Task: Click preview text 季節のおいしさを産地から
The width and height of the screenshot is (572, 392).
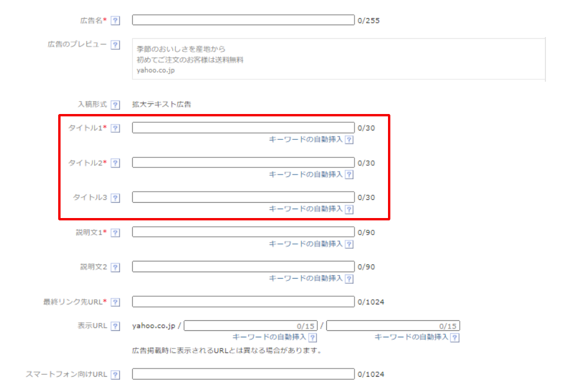Action: (181, 49)
